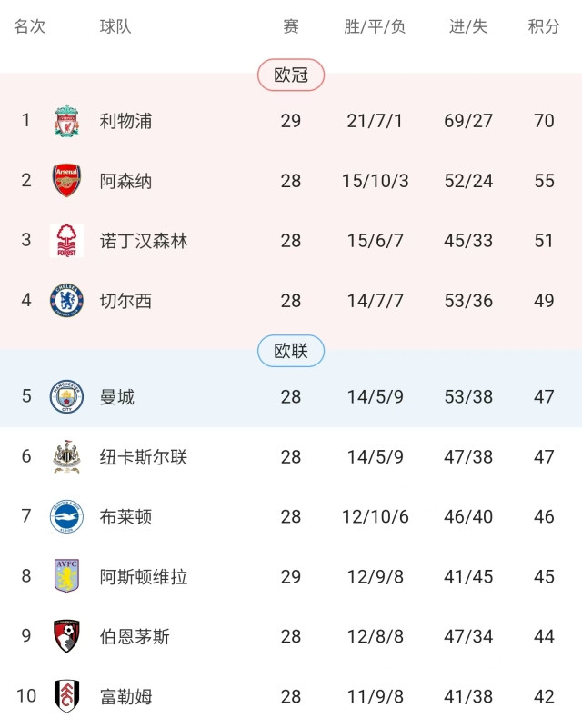582x728 pixels.
Task: Open the Nottingham Forest logo
Action: (67, 241)
